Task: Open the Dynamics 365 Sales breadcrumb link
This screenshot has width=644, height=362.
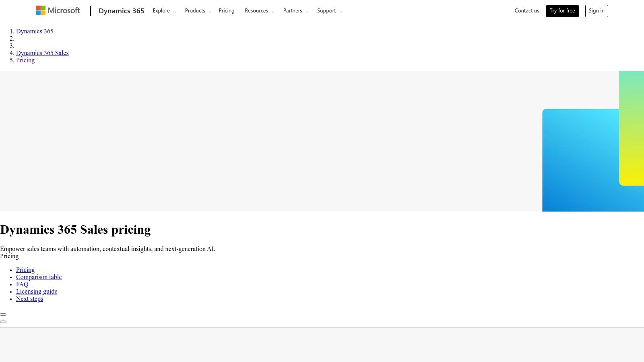Action: [x=42, y=53]
